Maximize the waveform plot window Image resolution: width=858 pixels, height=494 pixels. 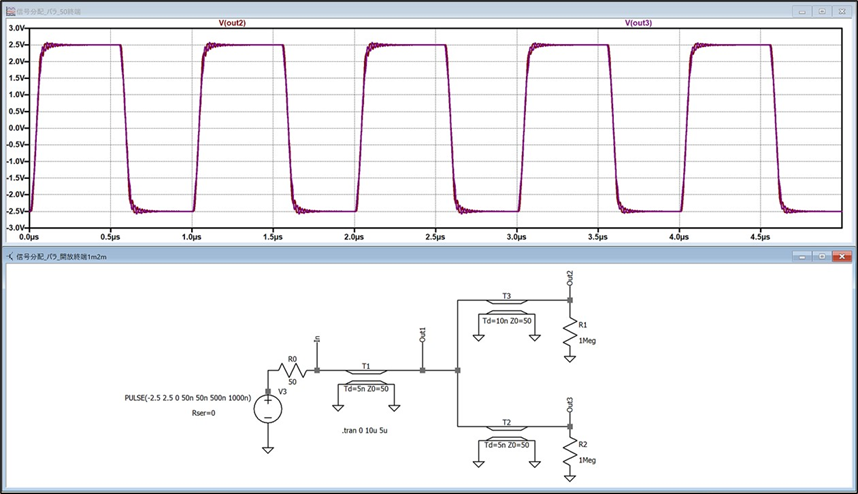[x=821, y=10]
